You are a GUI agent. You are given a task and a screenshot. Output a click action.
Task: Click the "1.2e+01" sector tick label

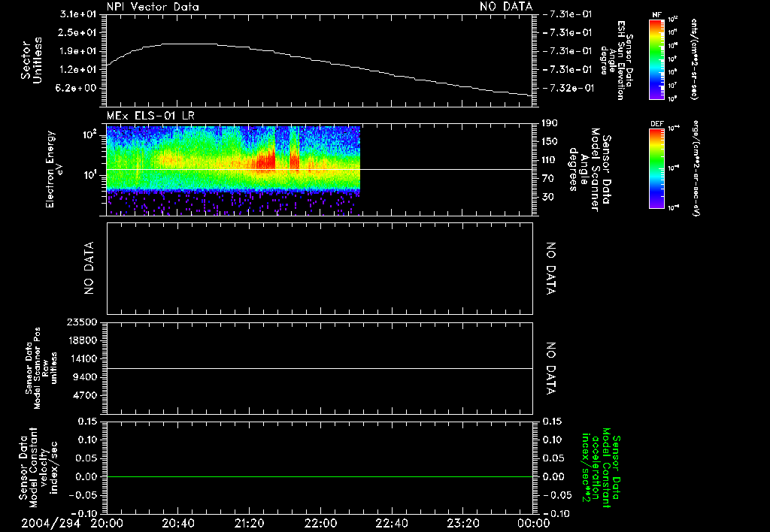tap(78, 69)
